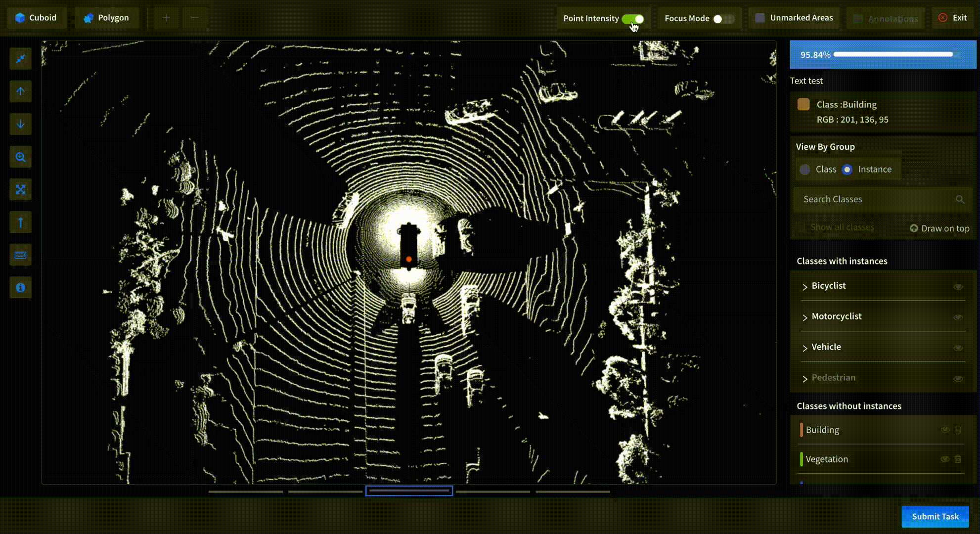
Task: Check the Show all classes checkbox
Action: point(801,227)
